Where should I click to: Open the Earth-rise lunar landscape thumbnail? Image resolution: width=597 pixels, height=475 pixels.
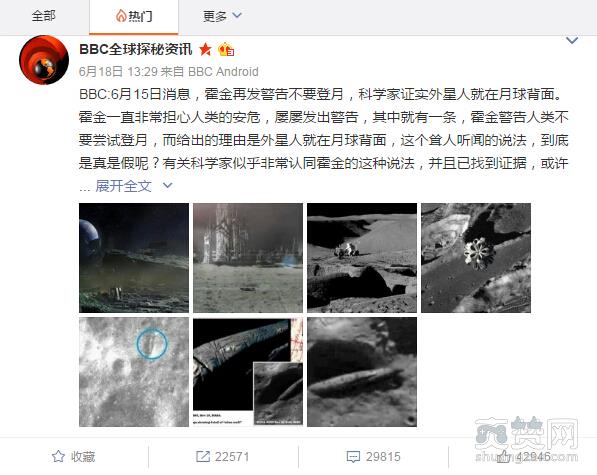coord(134,258)
